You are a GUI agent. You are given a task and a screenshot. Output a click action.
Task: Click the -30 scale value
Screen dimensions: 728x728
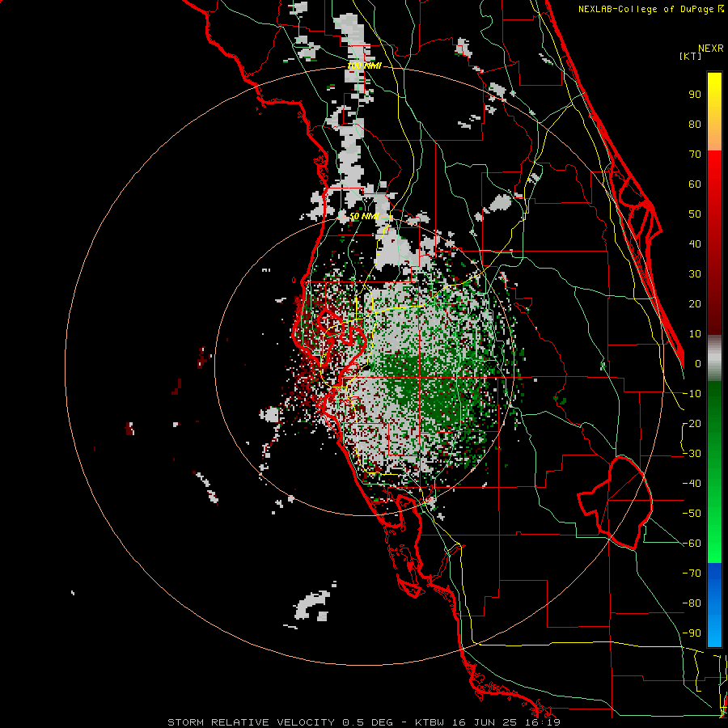point(692,454)
